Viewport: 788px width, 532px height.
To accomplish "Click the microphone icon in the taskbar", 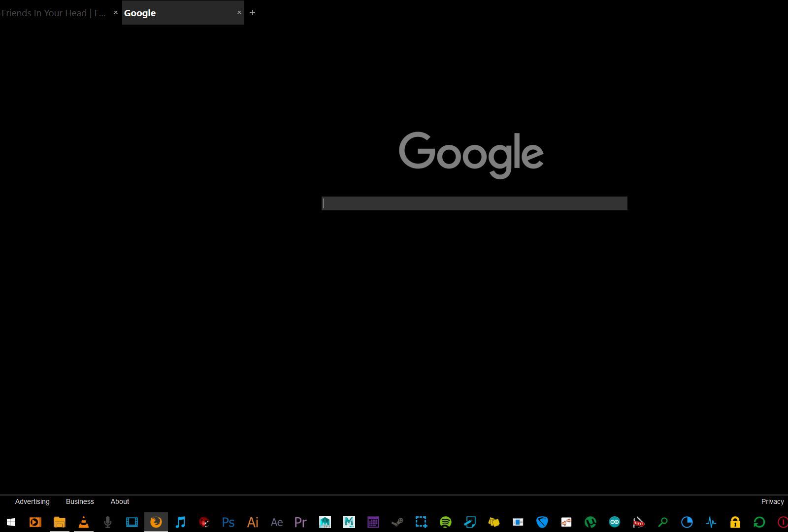I will (x=107, y=522).
